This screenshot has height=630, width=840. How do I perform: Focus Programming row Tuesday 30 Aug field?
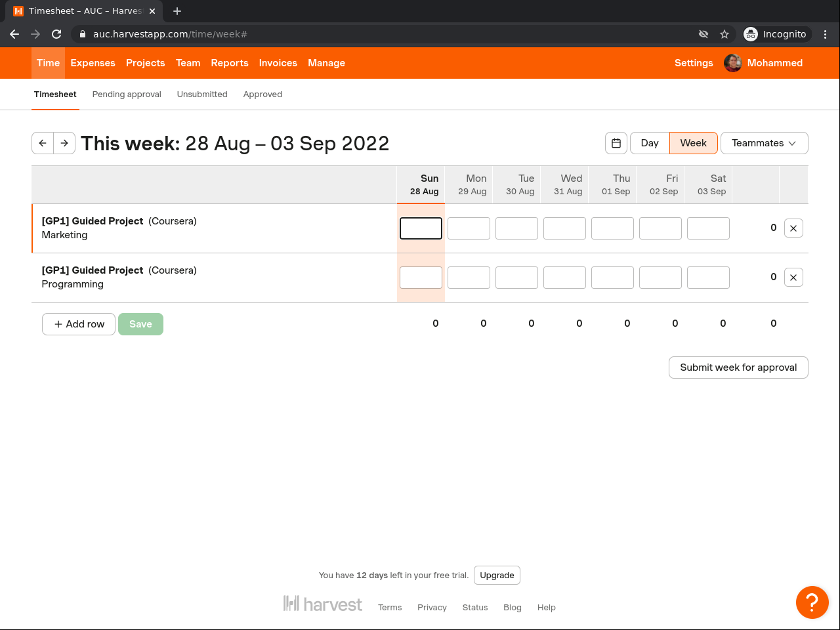point(516,278)
